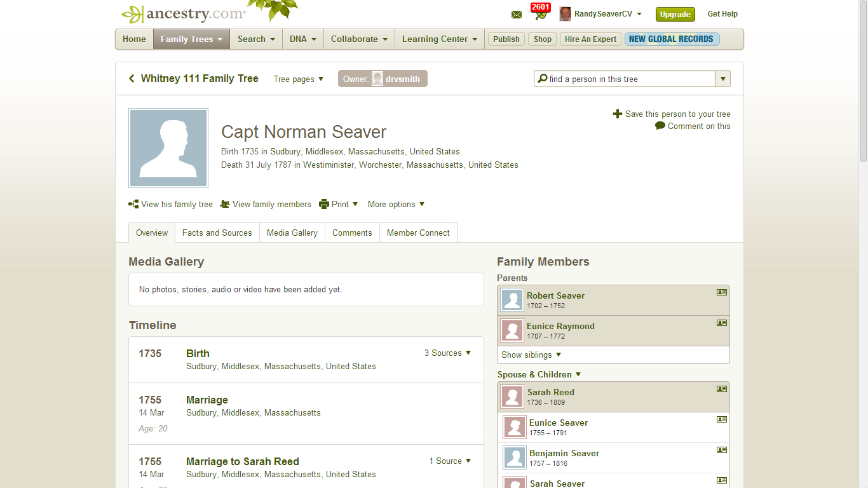
Task: Expand the More options dropdown
Action: pos(395,204)
